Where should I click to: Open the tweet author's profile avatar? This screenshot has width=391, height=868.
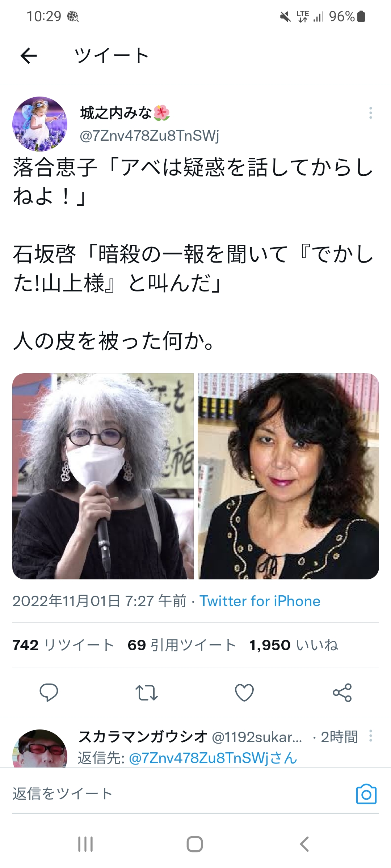tap(40, 124)
